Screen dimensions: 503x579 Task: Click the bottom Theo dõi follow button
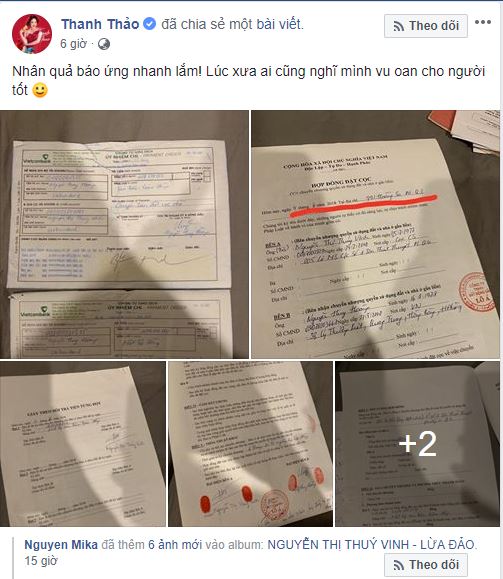pos(426,565)
